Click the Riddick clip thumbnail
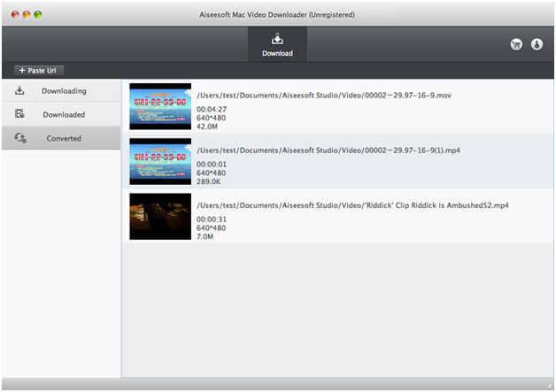Screen dimensions: 556x392 160,216
